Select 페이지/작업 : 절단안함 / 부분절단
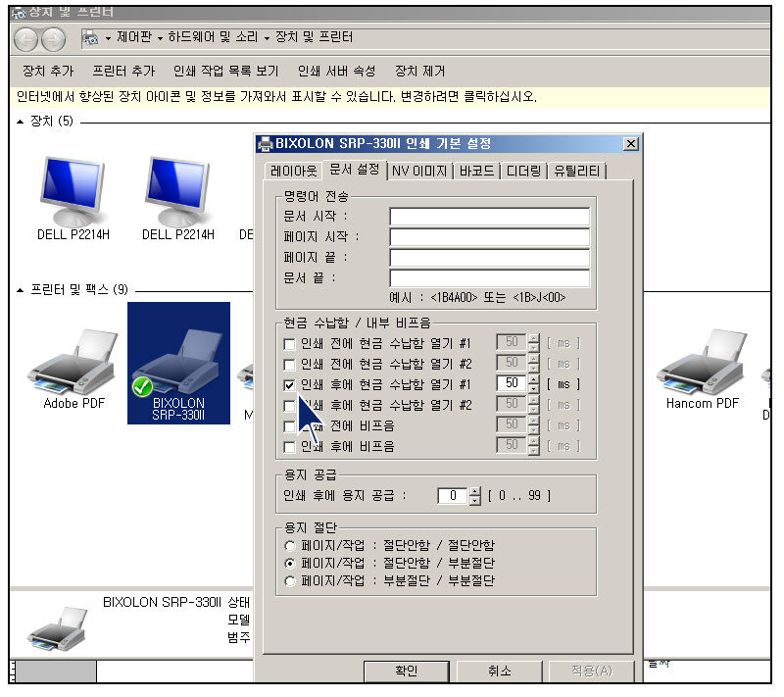The height and width of the screenshot is (697, 784). (x=290, y=564)
